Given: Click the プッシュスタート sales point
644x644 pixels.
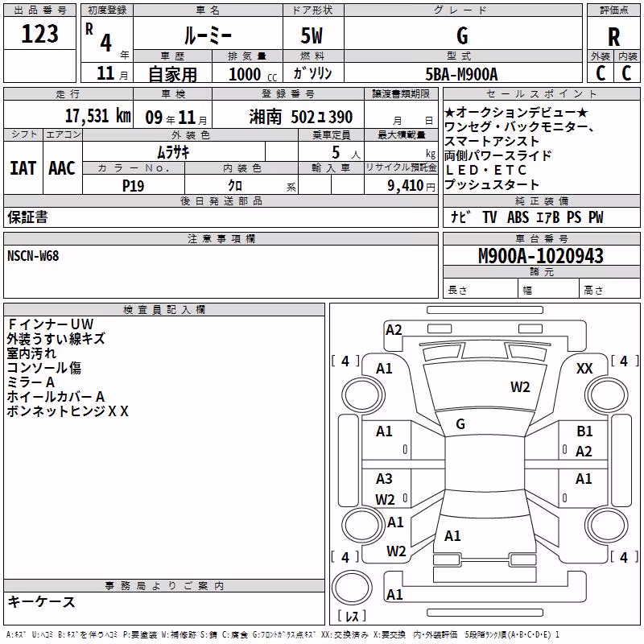Looking at the screenshot, I should (492, 184).
